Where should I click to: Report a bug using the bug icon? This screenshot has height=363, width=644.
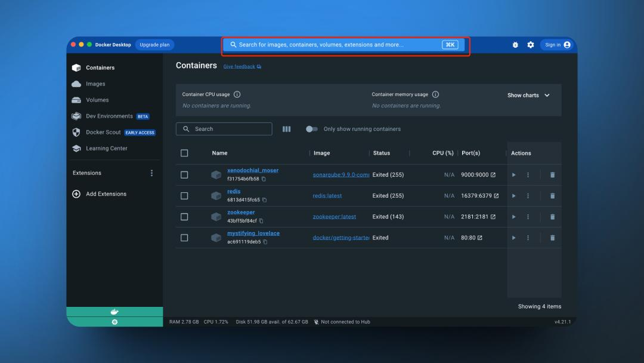point(515,44)
